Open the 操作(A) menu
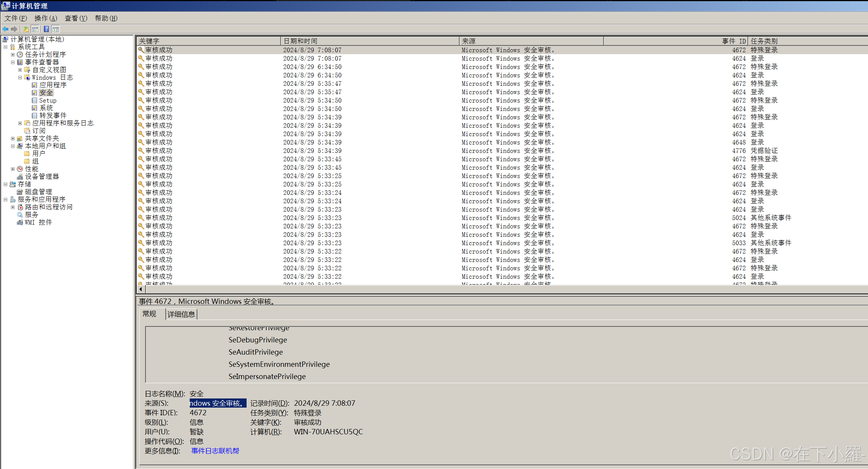 tap(46, 18)
